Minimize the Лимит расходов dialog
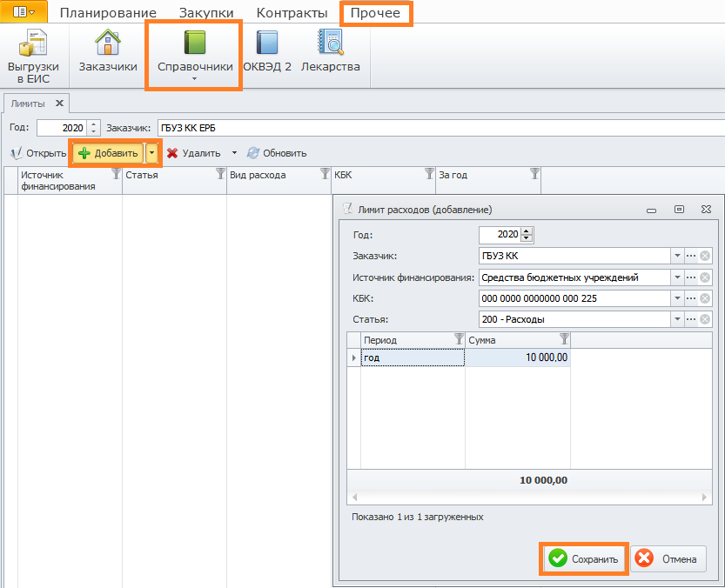This screenshot has height=588, width=725. 652,210
